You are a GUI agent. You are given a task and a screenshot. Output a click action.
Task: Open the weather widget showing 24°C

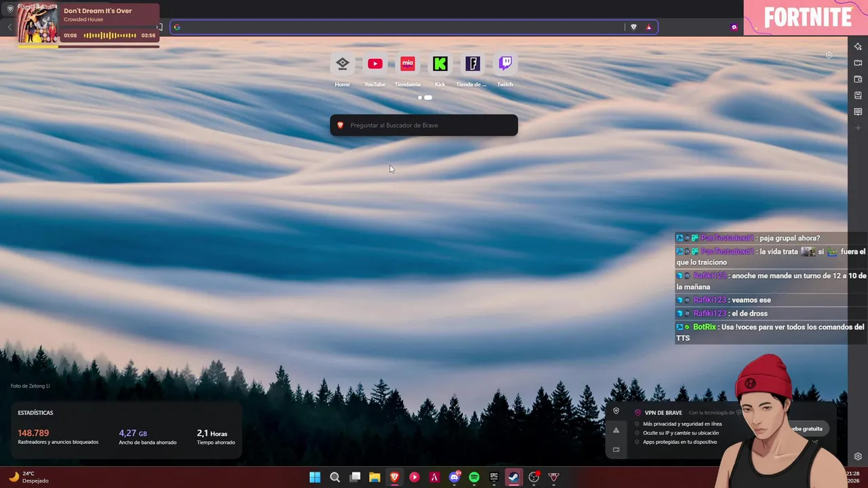click(x=28, y=477)
